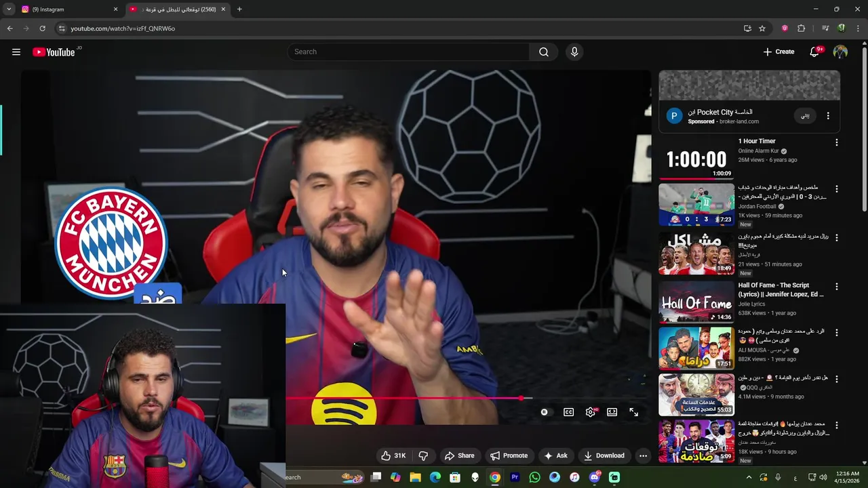The image size is (868, 488).
Task: Switch player to theater mode
Action: pyautogui.click(x=612, y=412)
